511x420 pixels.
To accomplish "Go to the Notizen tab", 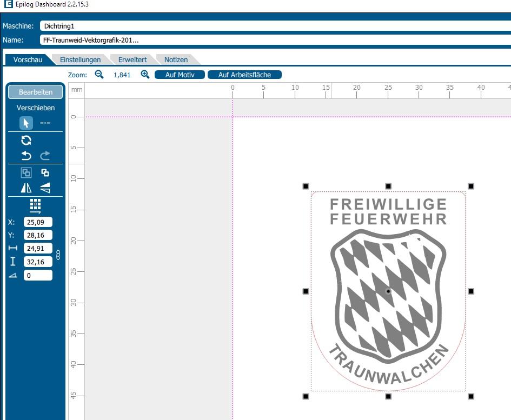I will pos(176,59).
